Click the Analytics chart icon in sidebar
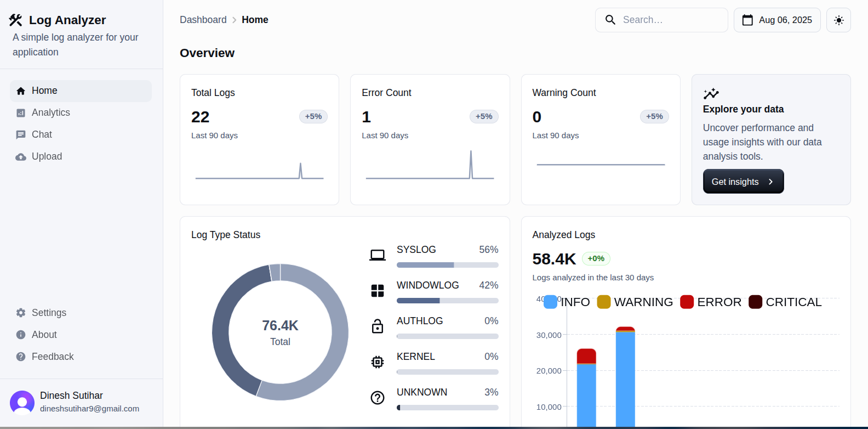 click(x=21, y=113)
